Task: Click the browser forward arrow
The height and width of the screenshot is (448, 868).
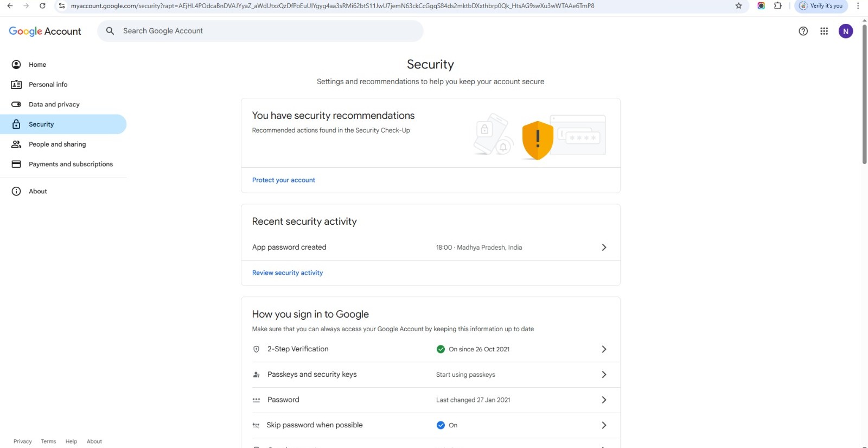Action: click(26, 6)
